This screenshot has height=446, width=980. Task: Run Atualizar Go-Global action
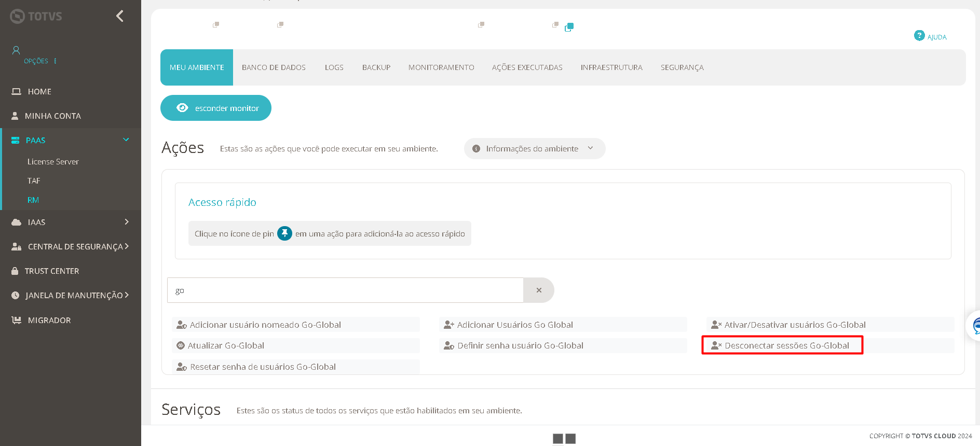pyautogui.click(x=296, y=345)
